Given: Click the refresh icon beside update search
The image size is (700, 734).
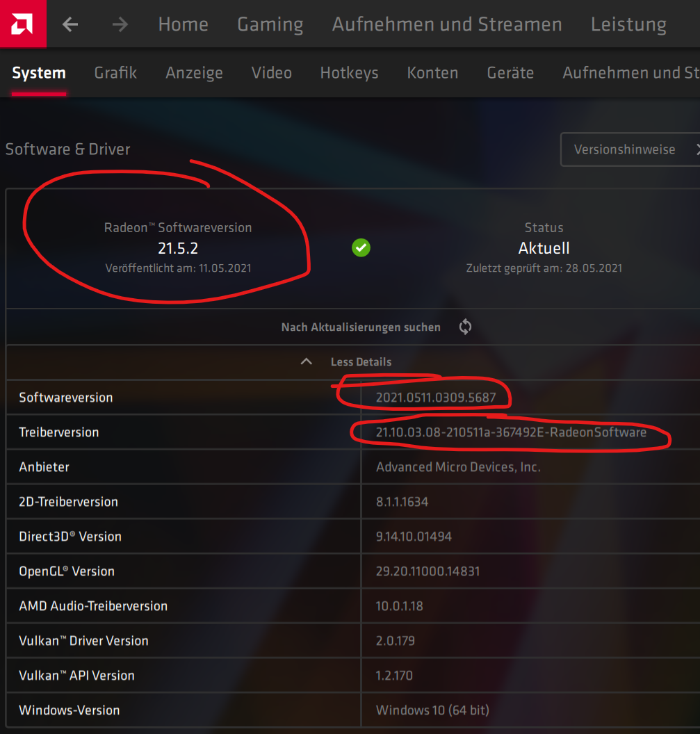Looking at the screenshot, I should [465, 327].
